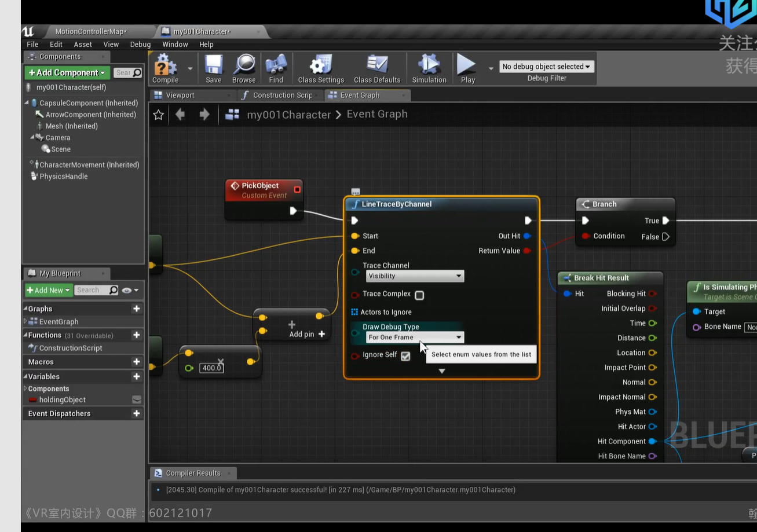This screenshot has width=757, height=532.
Task: Toggle holdingObject editable eye icon
Action: 137,399
